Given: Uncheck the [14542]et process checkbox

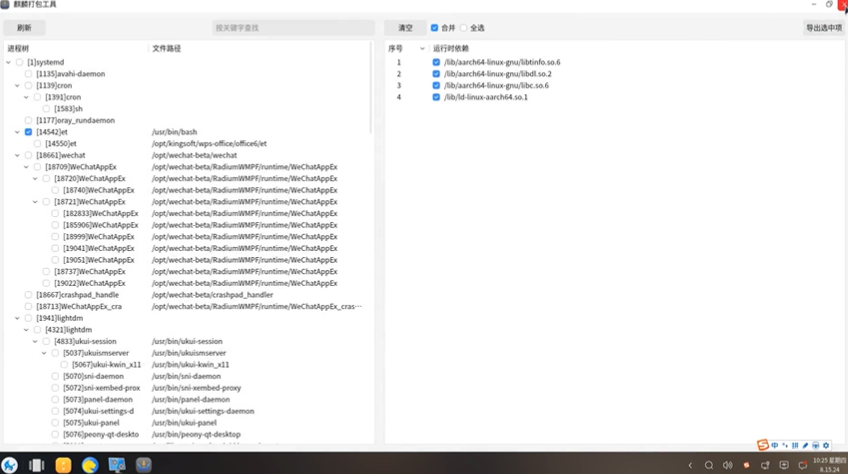Looking at the screenshot, I should (29, 132).
